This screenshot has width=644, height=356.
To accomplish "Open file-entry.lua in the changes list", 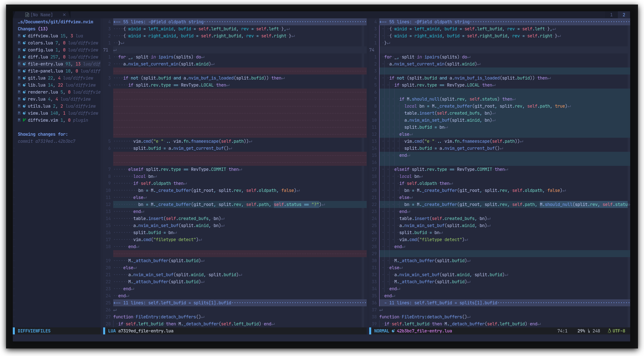I will [45, 64].
